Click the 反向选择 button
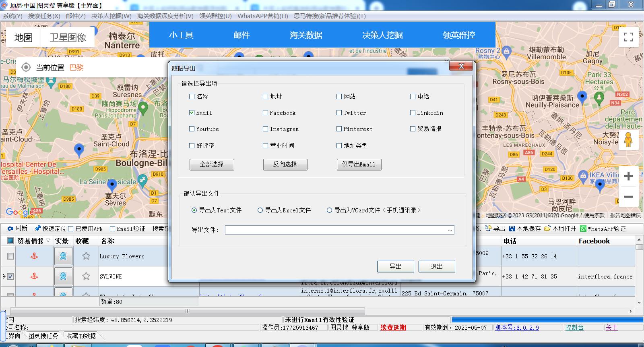The height and width of the screenshot is (347, 644). click(x=285, y=164)
